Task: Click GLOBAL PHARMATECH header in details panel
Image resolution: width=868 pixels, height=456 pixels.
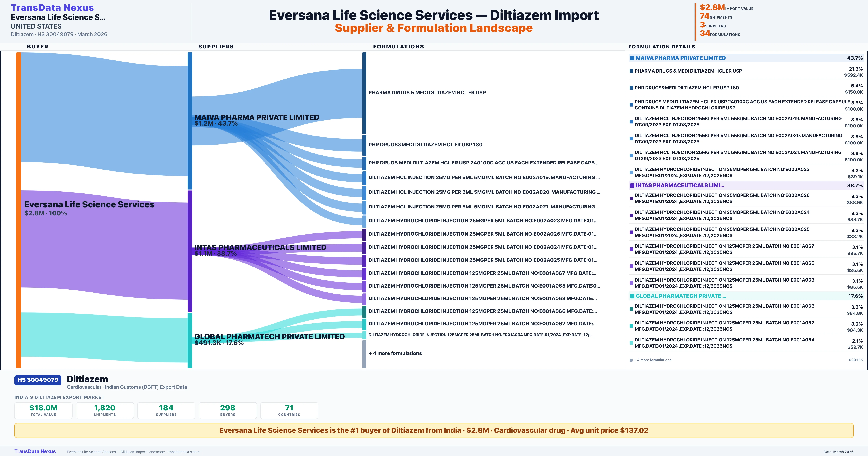Action: (681, 296)
